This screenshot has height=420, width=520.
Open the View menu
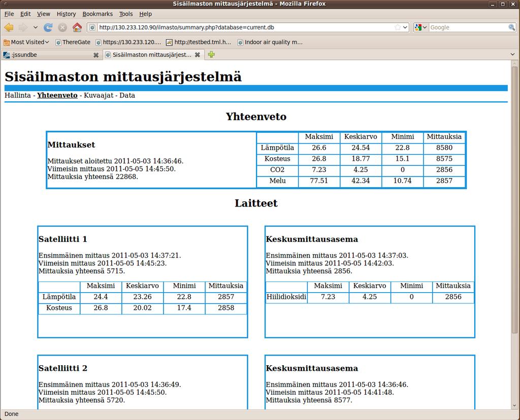point(44,14)
